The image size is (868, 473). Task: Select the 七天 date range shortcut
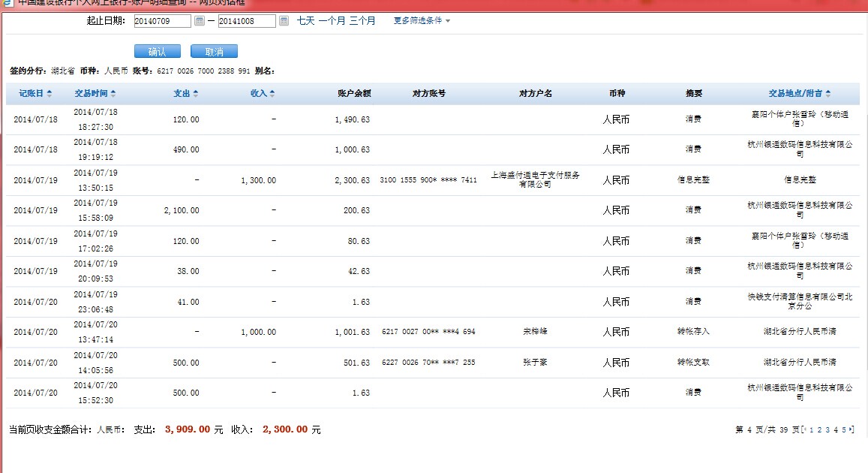[305, 21]
